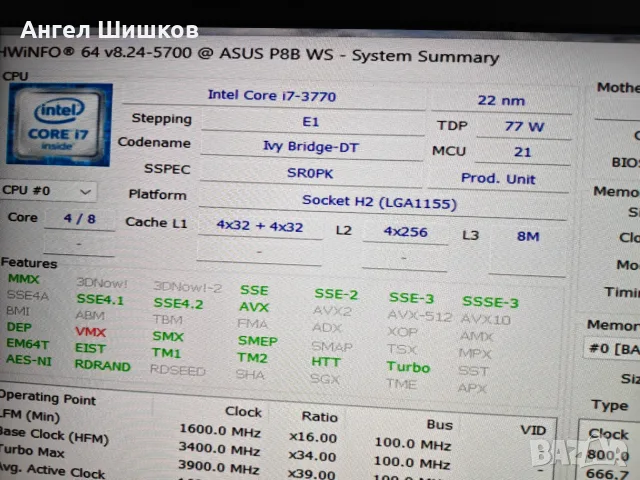
Task: Click the Turbo feature label
Action: coord(408,367)
